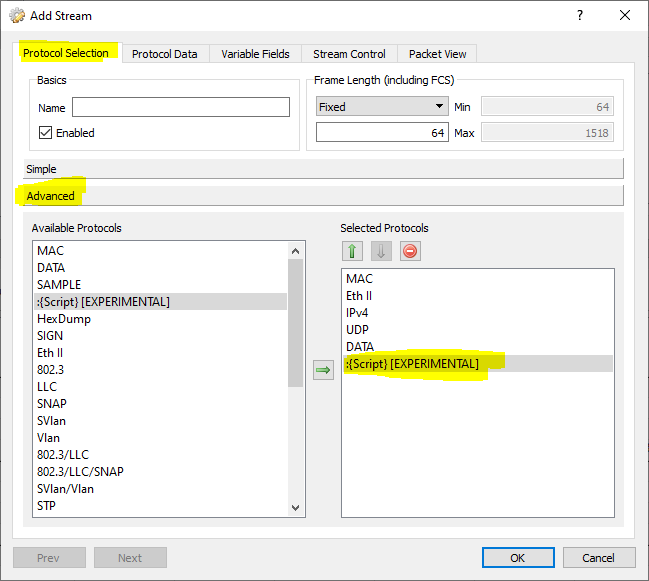The width and height of the screenshot is (649, 581).
Task: Click the green move-up arrow icon
Action: click(352, 251)
